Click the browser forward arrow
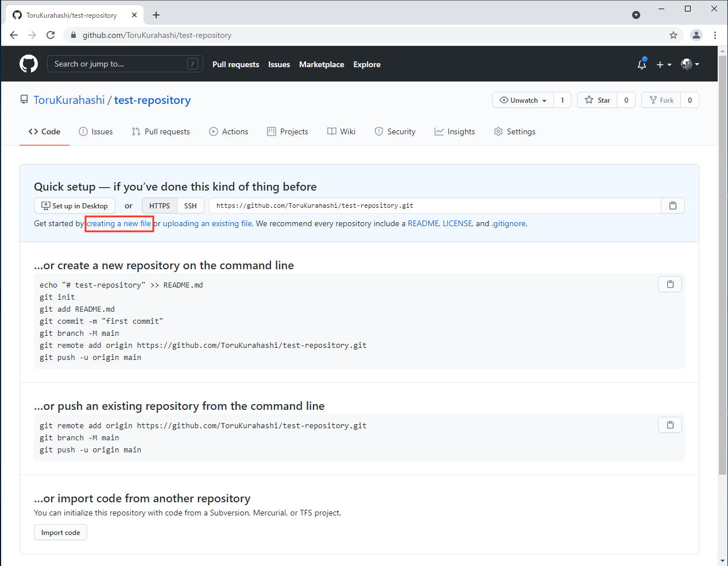This screenshot has width=728, height=566. pyautogui.click(x=32, y=35)
